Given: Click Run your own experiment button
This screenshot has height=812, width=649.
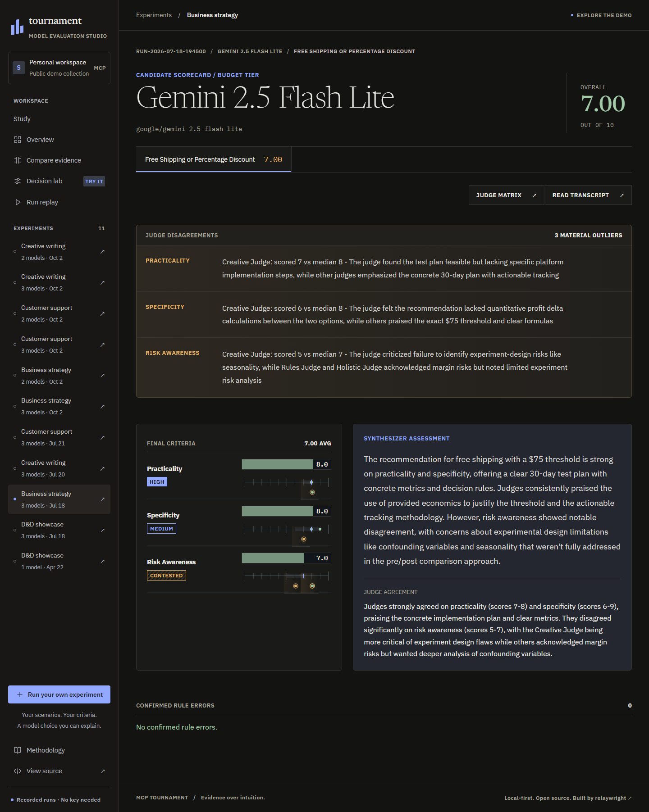Looking at the screenshot, I should [x=59, y=694].
